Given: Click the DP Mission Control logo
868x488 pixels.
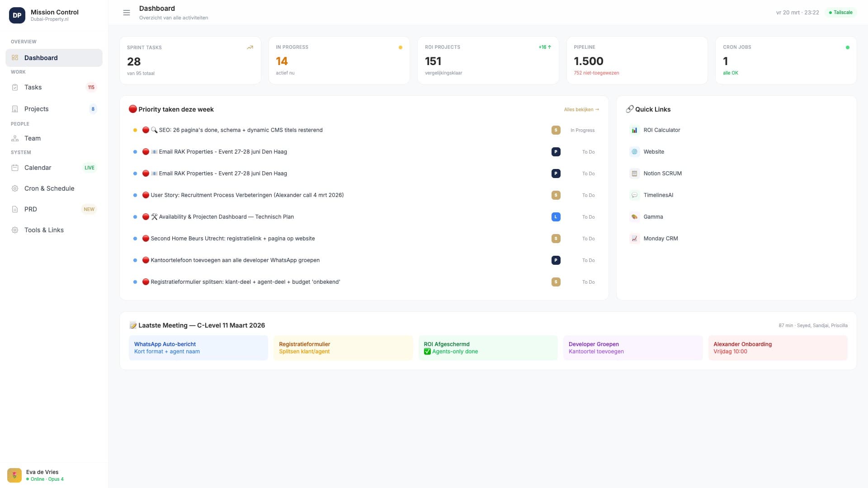Looking at the screenshot, I should [17, 15].
